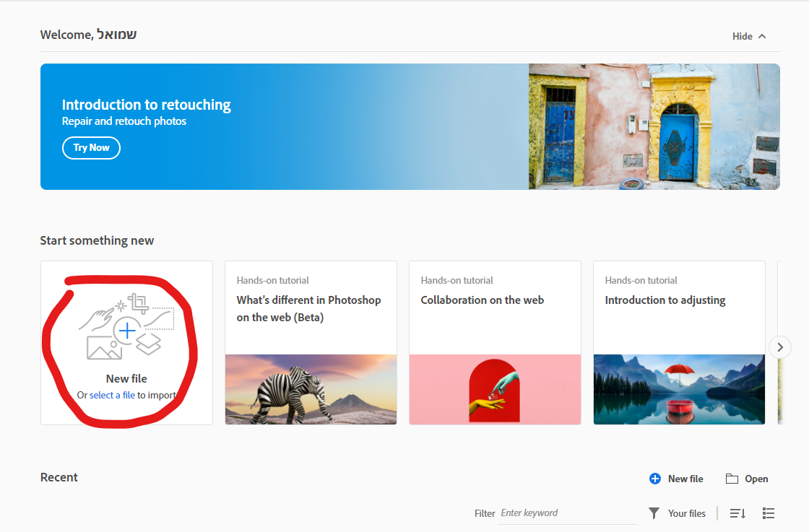
Task: Click the lake with red umbrella thumbnail
Action: (679, 389)
